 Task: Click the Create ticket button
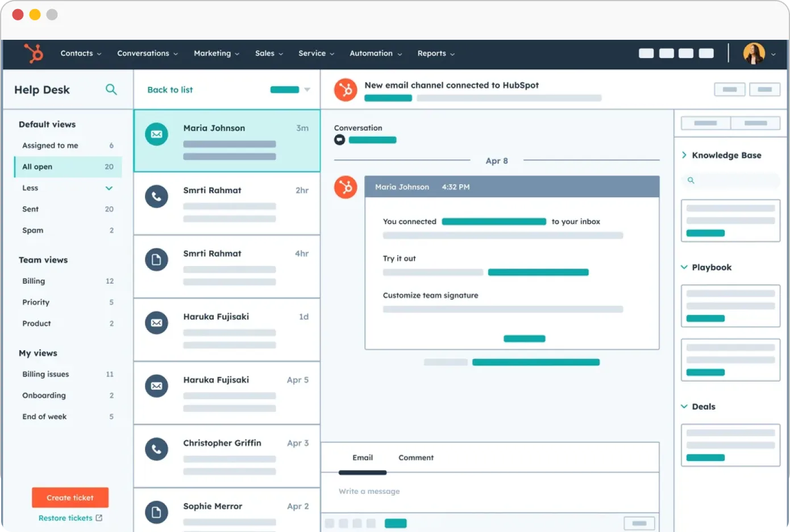[70, 497]
